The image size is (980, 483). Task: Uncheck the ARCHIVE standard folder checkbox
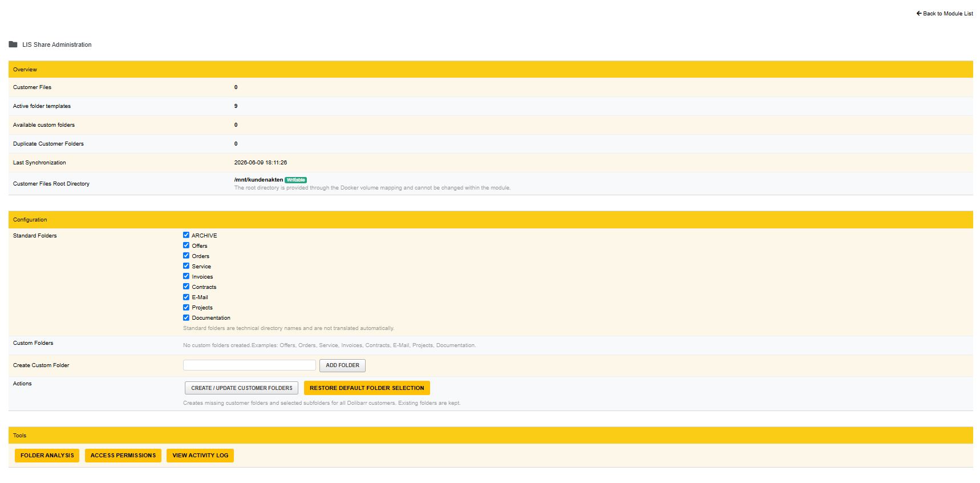[x=186, y=235]
